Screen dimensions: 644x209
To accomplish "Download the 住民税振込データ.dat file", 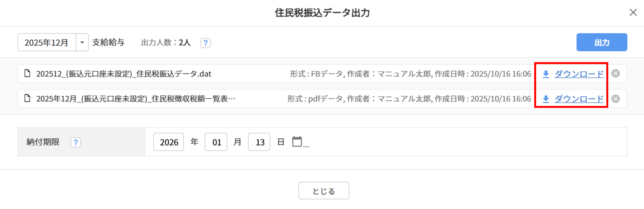I will [579, 74].
